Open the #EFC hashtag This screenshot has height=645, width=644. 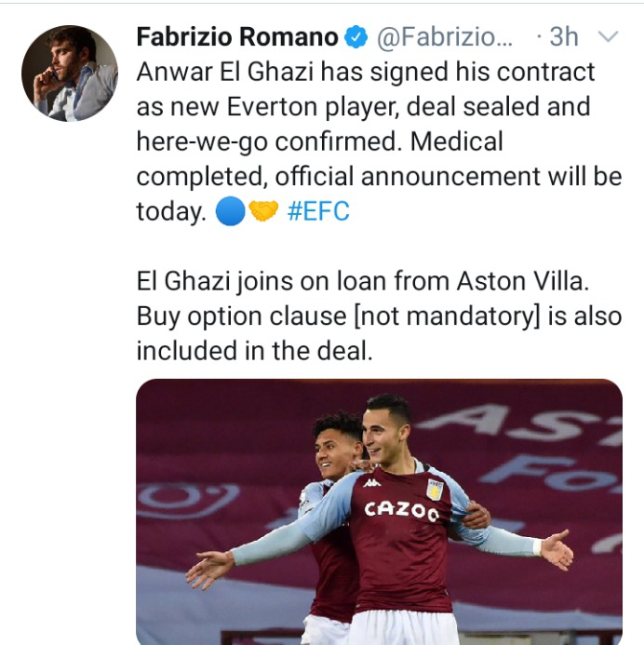[x=318, y=211]
